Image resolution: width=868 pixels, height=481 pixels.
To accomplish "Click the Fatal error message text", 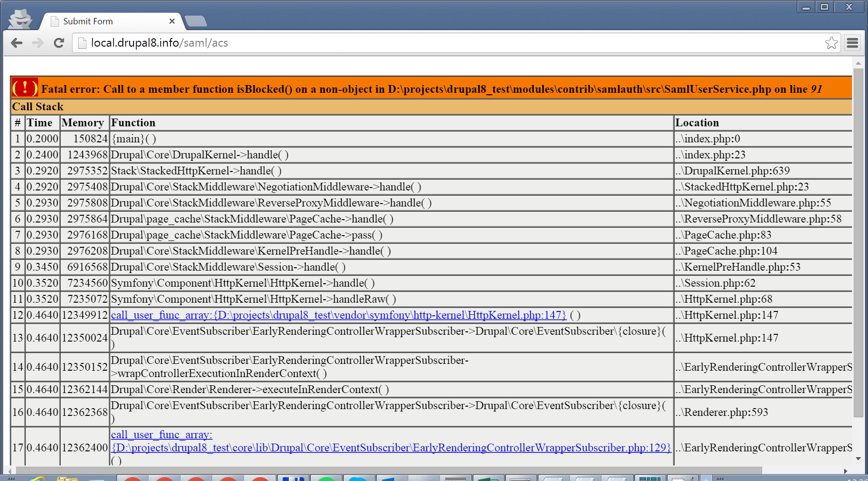I will click(x=432, y=89).
